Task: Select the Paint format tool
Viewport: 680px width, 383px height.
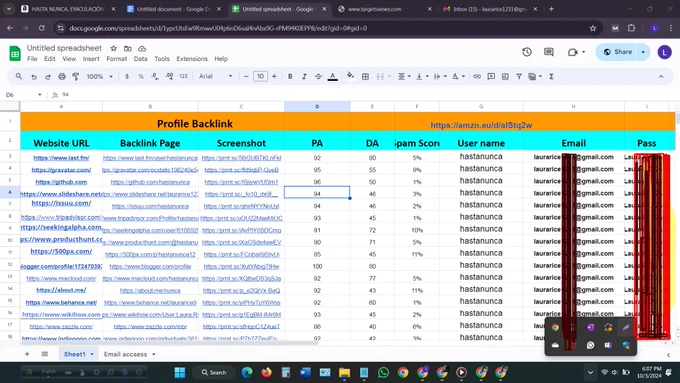Action: (x=75, y=76)
